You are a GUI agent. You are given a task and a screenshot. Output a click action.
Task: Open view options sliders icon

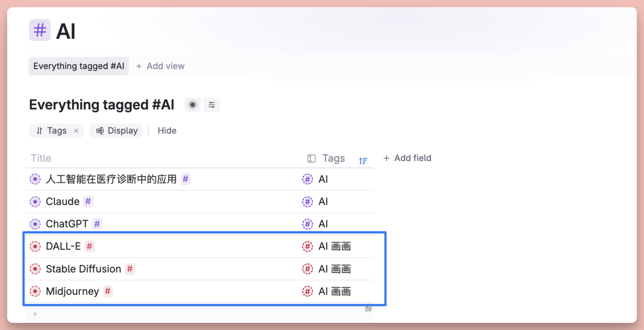(x=212, y=105)
